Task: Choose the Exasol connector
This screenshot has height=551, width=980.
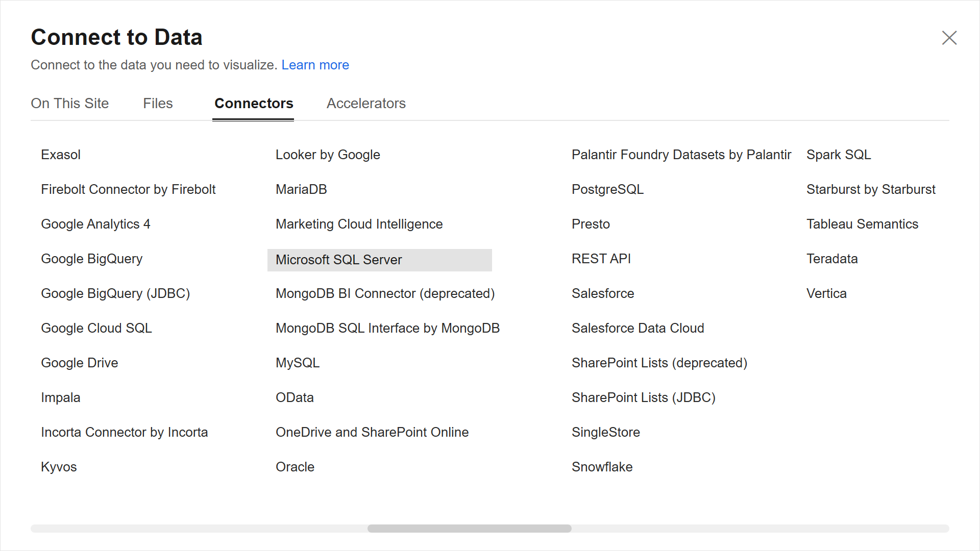Action: 61,155
